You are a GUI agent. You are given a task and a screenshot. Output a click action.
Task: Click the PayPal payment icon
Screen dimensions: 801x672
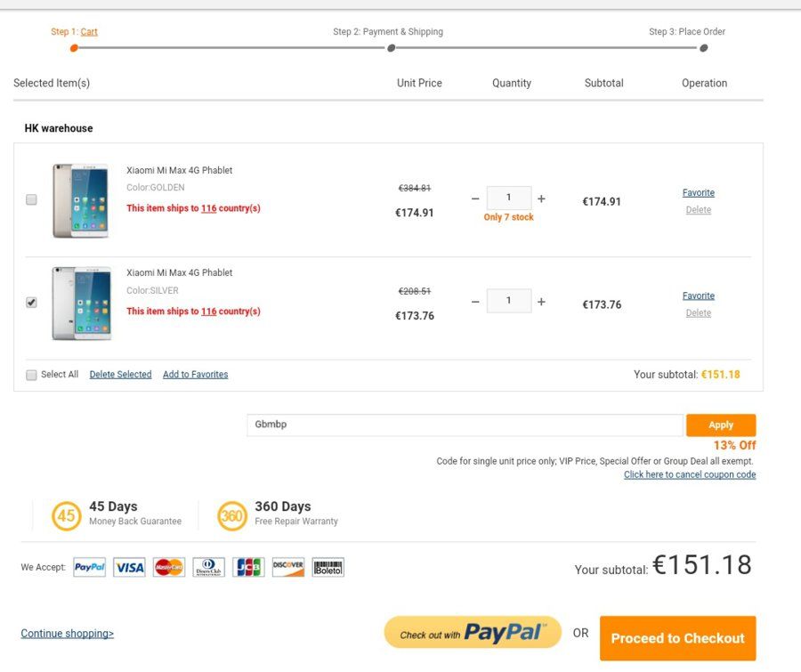coord(89,567)
